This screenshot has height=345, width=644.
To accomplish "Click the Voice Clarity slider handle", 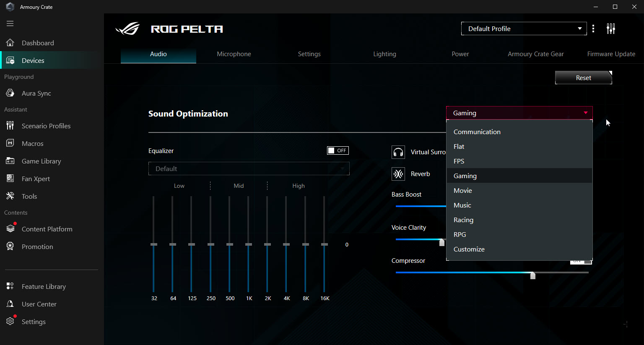I will (442, 242).
